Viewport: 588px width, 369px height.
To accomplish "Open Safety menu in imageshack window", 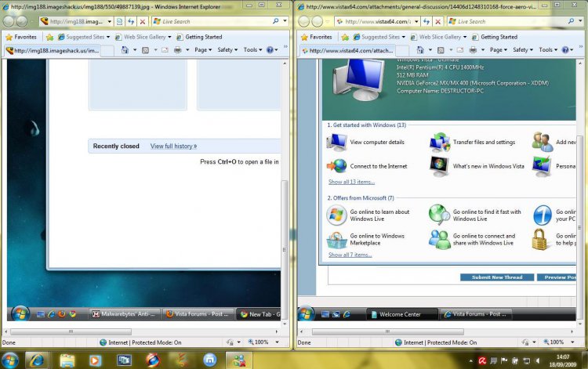I will (227, 50).
